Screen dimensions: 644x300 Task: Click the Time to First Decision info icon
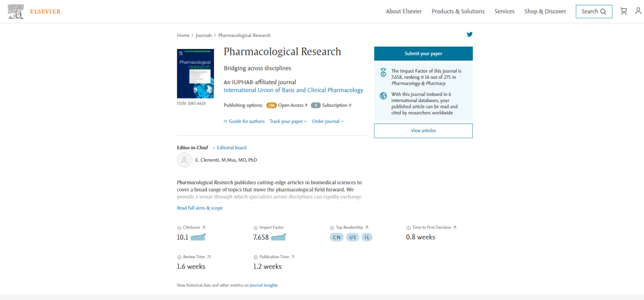tap(408, 228)
